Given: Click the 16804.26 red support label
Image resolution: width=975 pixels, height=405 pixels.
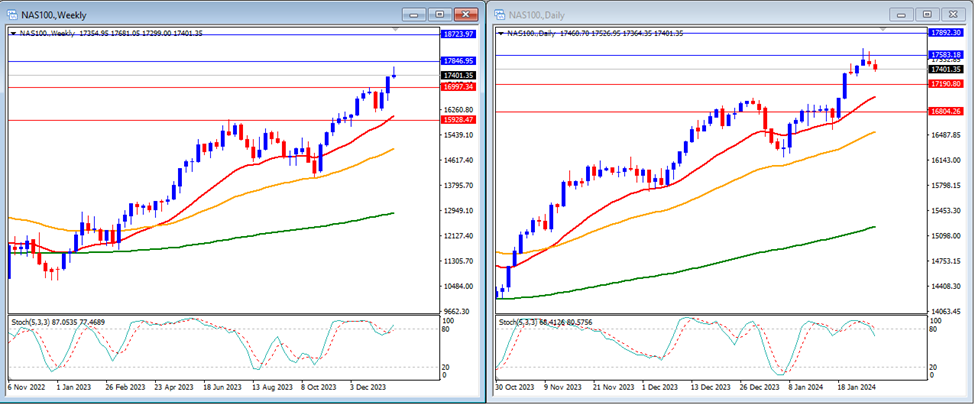Looking at the screenshot, I should pos(946,111).
